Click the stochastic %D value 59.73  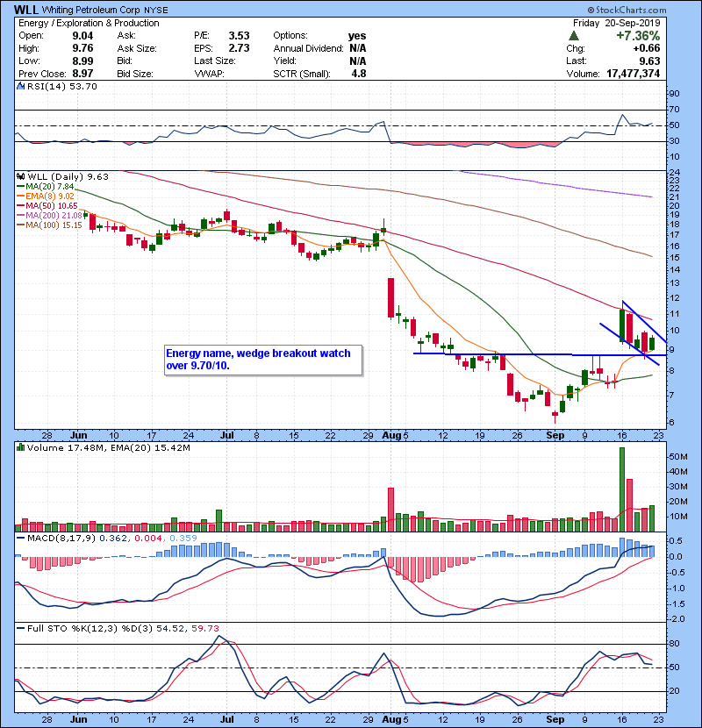[x=205, y=628]
